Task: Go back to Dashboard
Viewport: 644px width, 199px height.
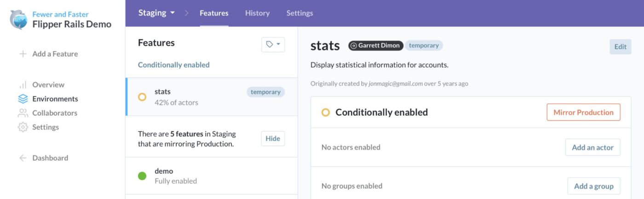Action: (x=50, y=158)
